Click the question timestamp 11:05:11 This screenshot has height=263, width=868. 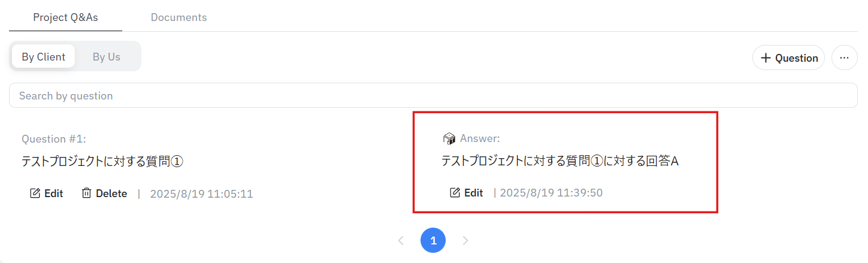click(x=201, y=194)
